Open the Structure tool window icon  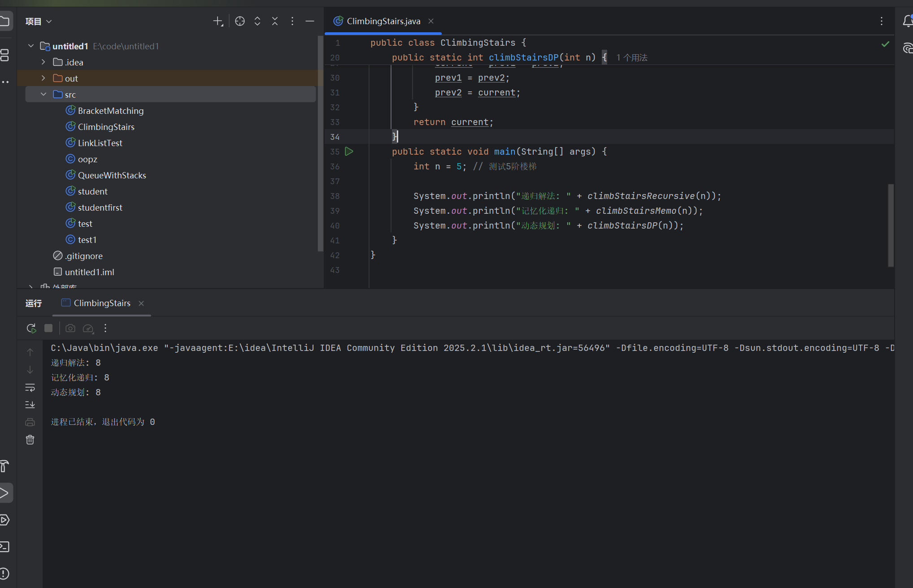pyautogui.click(x=4, y=55)
